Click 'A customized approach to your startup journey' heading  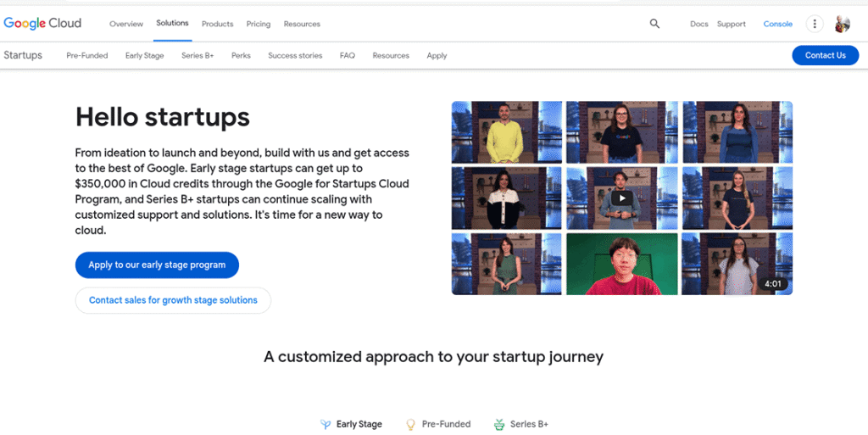433,357
